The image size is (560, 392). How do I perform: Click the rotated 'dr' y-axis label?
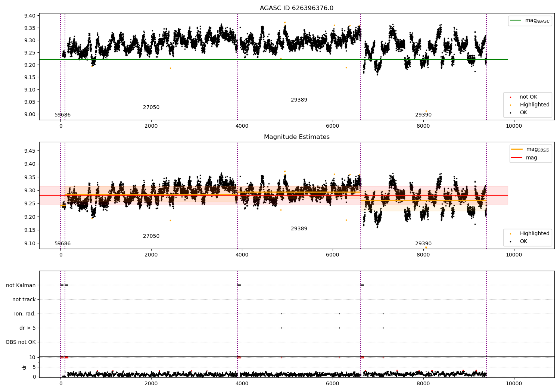tap(24, 367)
